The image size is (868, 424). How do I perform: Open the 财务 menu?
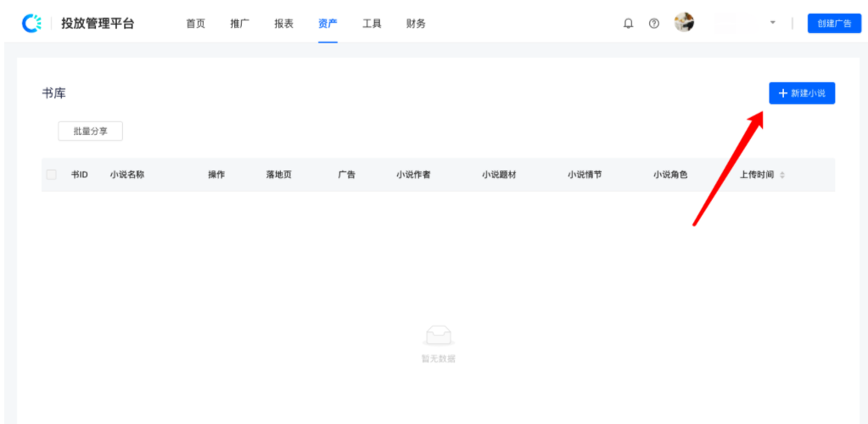tap(416, 24)
